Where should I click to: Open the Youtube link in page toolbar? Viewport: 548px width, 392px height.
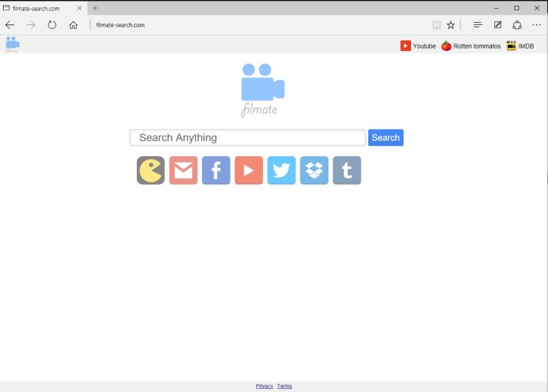[x=418, y=46]
